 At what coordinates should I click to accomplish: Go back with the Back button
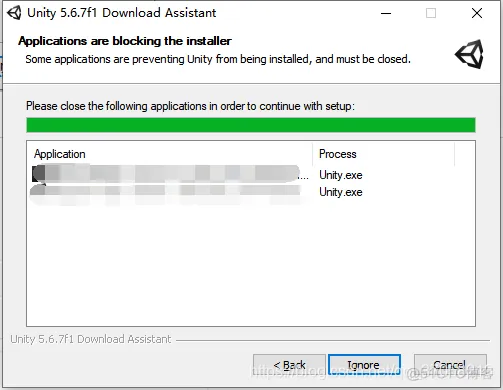pos(289,365)
